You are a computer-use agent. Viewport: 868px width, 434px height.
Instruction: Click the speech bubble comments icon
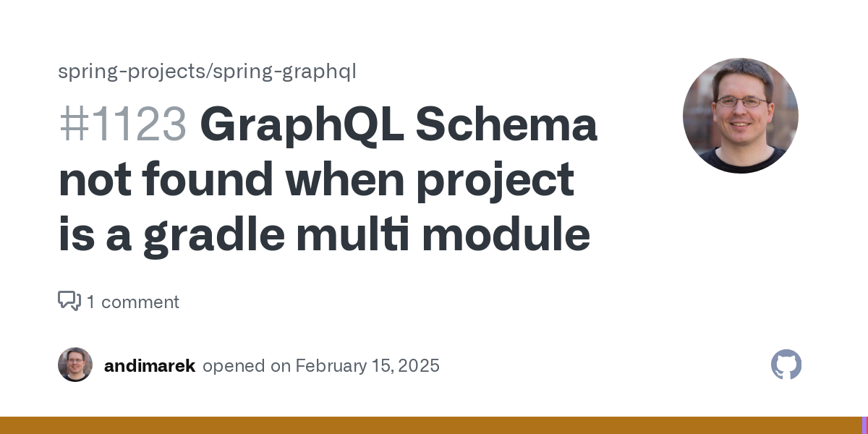[69, 301]
